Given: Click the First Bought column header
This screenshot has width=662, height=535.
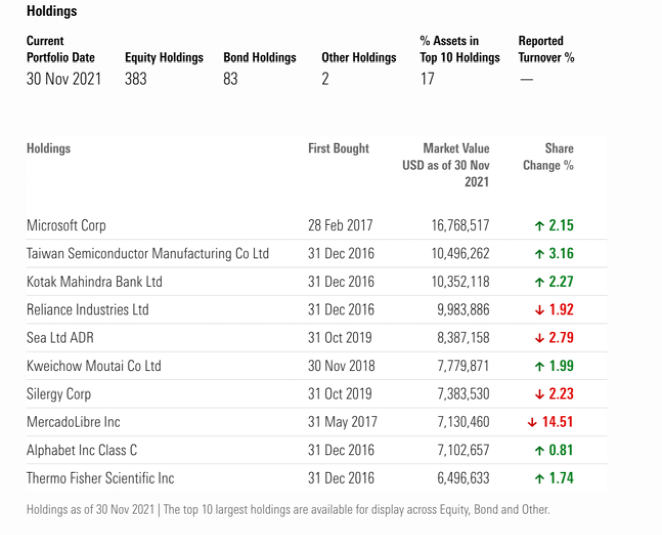Looking at the screenshot, I should pos(339,148).
